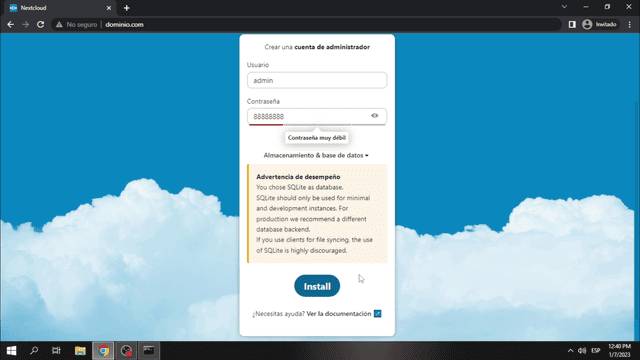Focus the Usuario input field
The width and height of the screenshot is (640, 360).
pyautogui.click(x=317, y=80)
